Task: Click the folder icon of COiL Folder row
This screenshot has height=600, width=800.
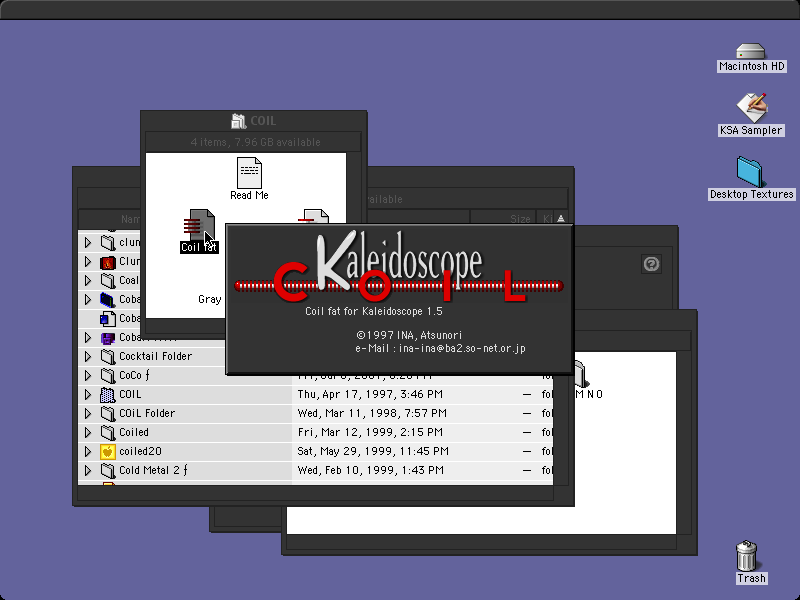Action: tap(108, 413)
